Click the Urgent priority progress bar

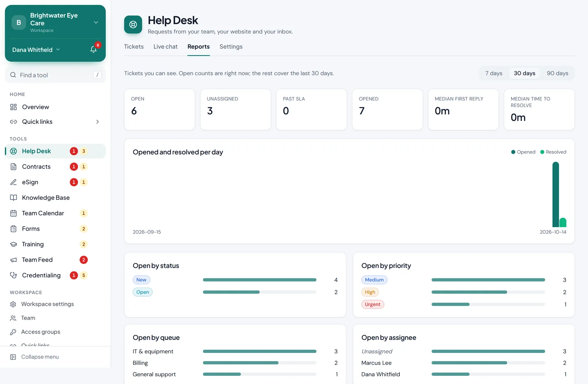pyautogui.click(x=488, y=304)
